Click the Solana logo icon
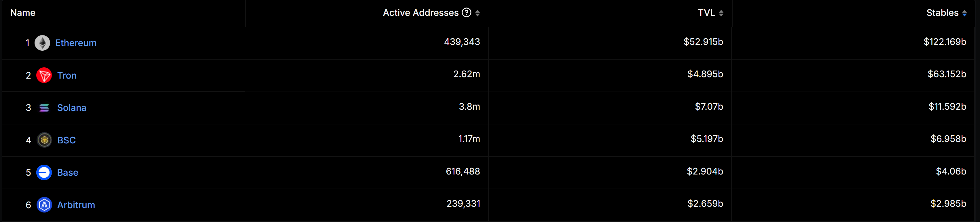Image resolution: width=980 pixels, height=222 pixels. tap(44, 108)
